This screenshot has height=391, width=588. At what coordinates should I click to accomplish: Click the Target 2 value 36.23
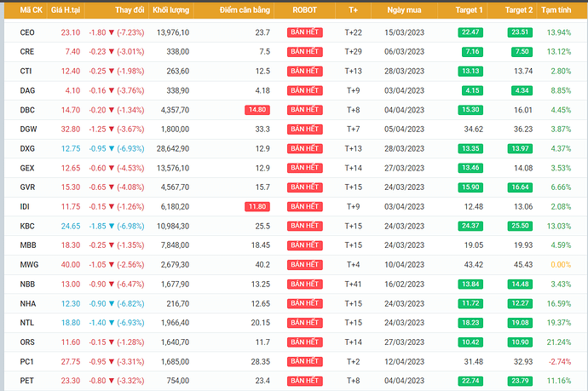[523, 129]
